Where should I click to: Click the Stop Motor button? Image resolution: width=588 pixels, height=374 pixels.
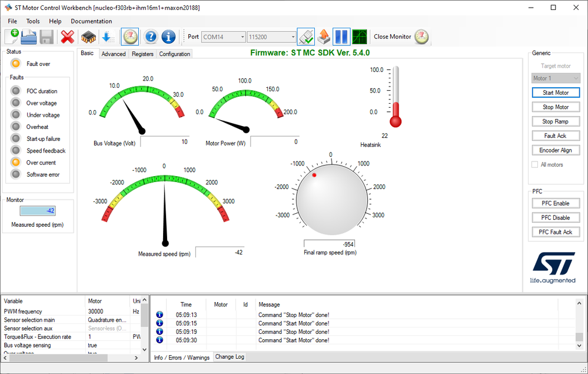[556, 107]
